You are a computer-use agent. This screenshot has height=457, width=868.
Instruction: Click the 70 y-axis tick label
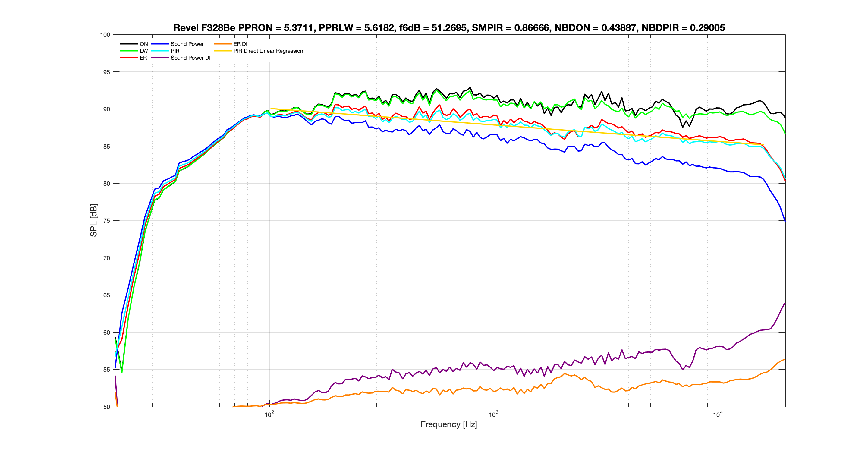coord(106,258)
